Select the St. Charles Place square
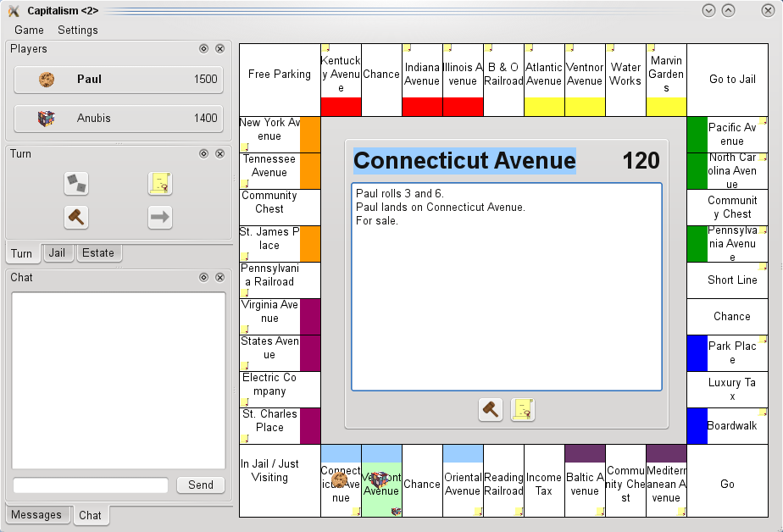783x532 pixels. pyautogui.click(x=280, y=426)
